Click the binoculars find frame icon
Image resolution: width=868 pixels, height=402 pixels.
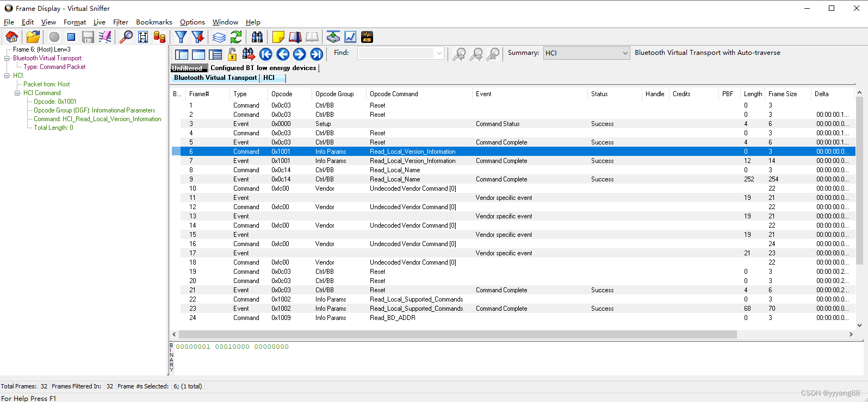click(x=257, y=37)
